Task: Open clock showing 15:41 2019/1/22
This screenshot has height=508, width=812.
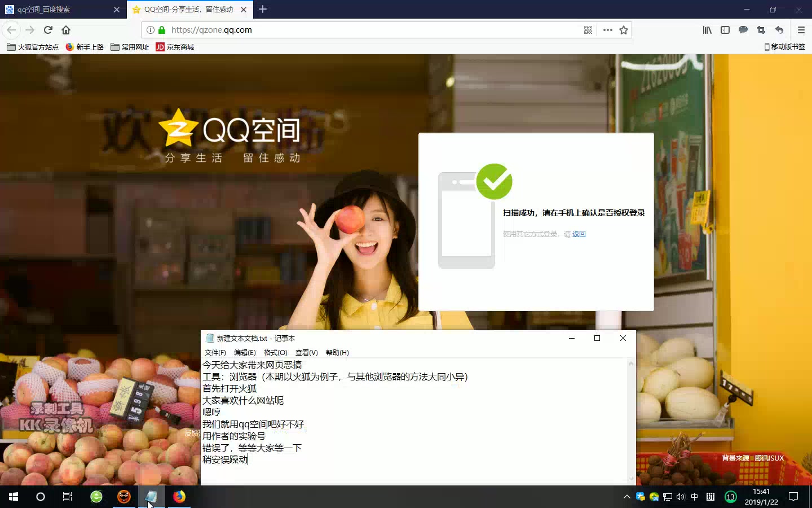Action: coord(761,497)
